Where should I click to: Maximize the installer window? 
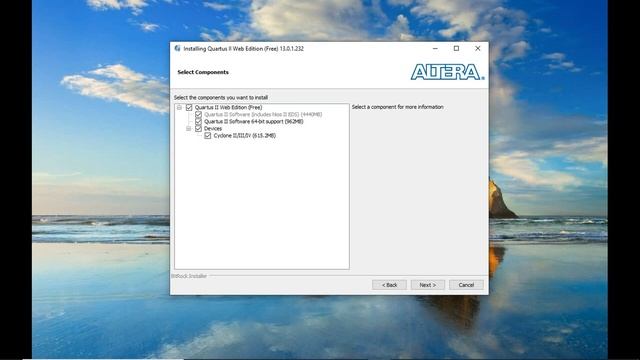pyautogui.click(x=456, y=48)
